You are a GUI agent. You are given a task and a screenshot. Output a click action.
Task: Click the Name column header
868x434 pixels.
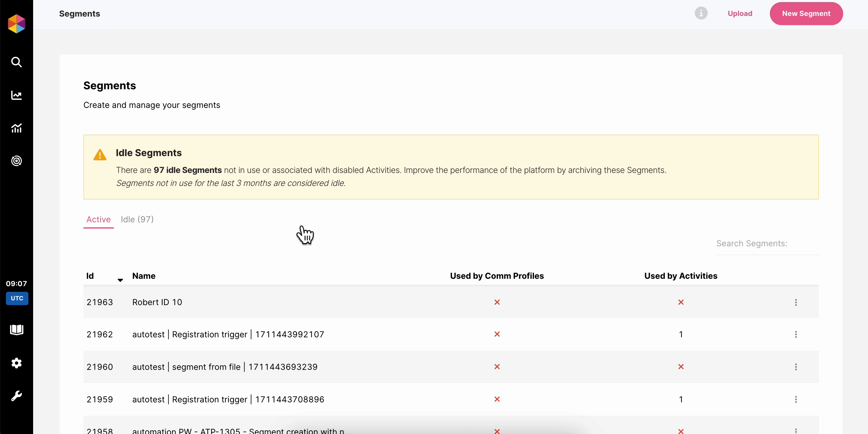pyautogui.click(x=144, y=276)
